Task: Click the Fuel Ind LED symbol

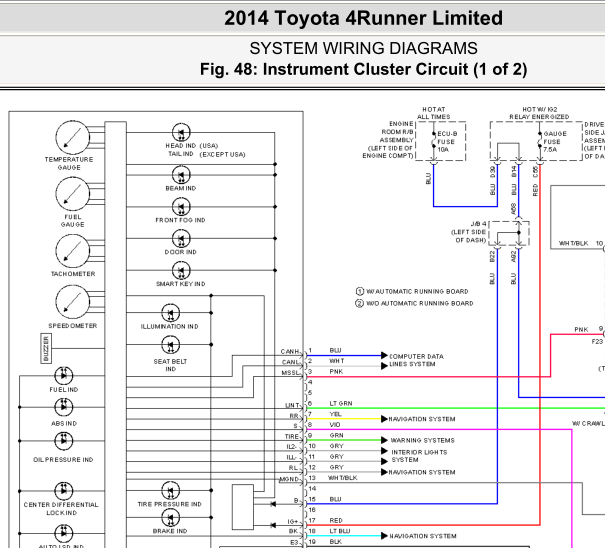Action: (x=64, y=375)
